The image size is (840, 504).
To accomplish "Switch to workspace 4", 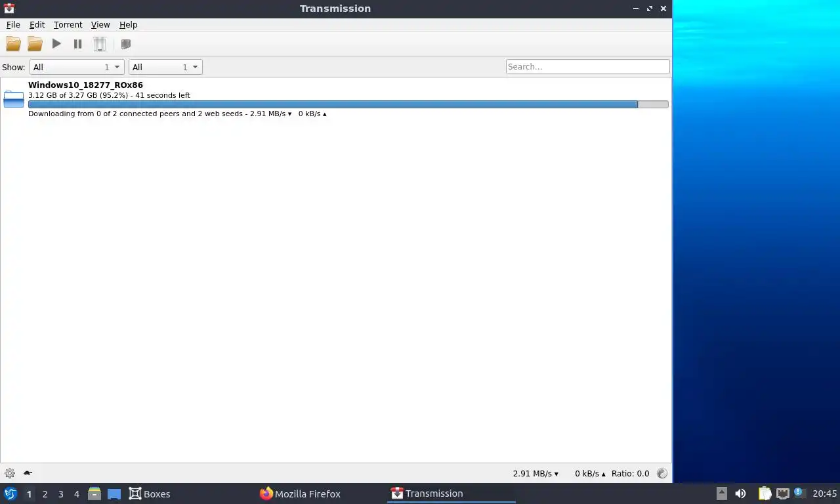I will 76,494.
